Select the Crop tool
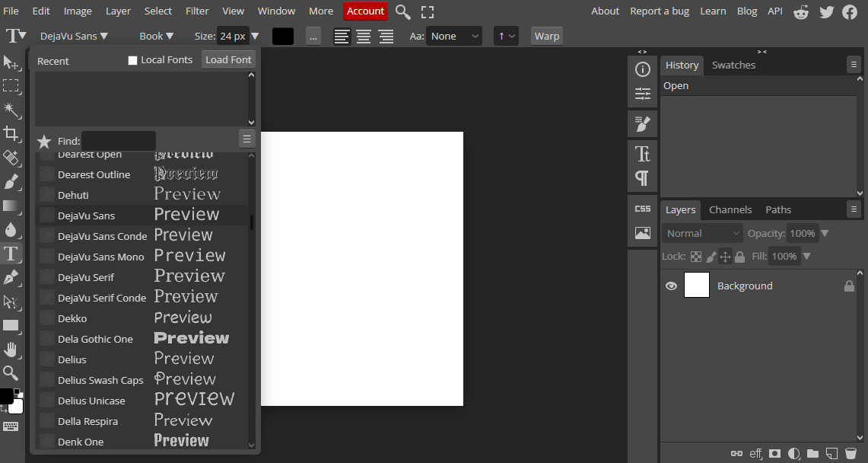 (x=11, y=133)
